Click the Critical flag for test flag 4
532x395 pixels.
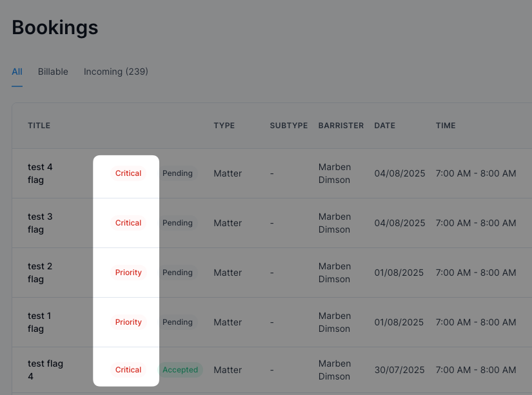128,370
